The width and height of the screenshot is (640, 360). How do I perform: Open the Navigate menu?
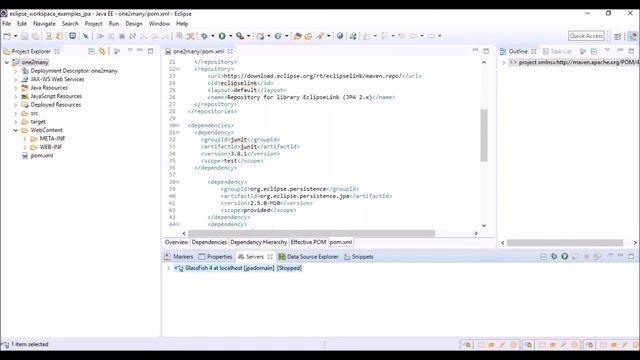[44, 24]
